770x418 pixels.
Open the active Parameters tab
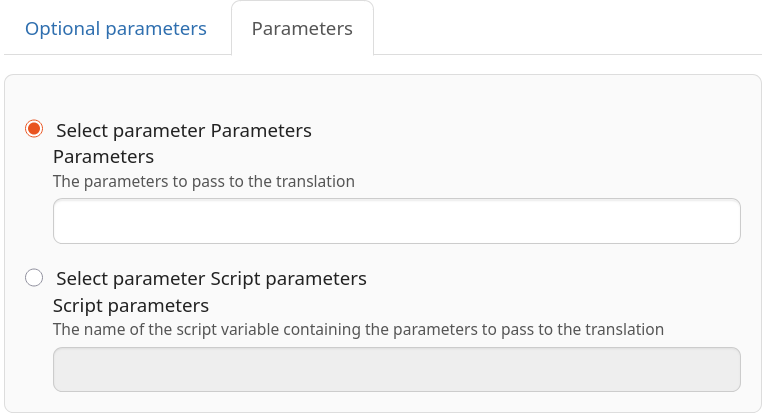point(302,28)
